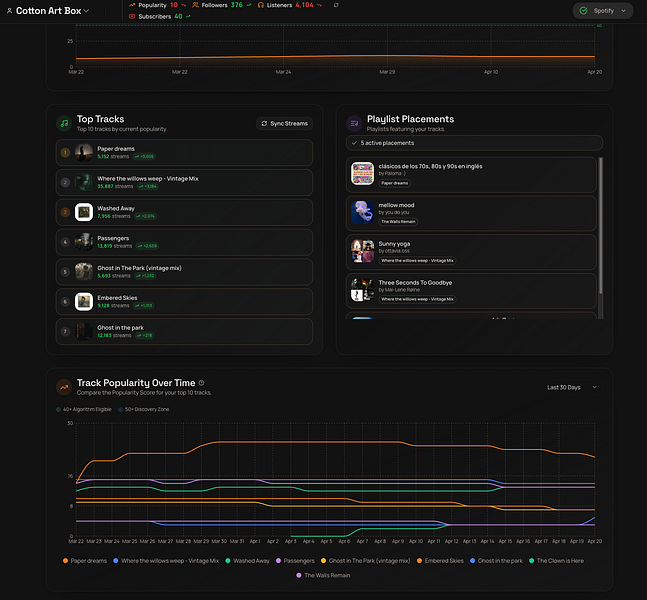The width and height of the screenshot is (647, 600).
Task: Click the Embered Skies album thumbnail
Action: coord(84,301)
